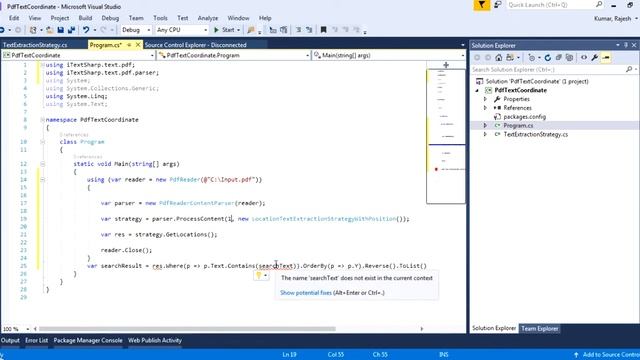Click the bookmark icon in the toolbar

click(x=323, y=30)
